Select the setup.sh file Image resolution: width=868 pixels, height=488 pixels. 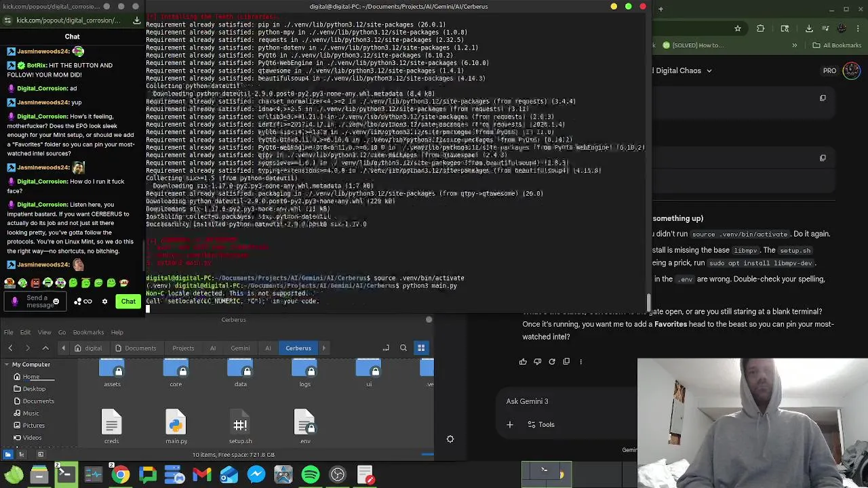click(240, 427)
